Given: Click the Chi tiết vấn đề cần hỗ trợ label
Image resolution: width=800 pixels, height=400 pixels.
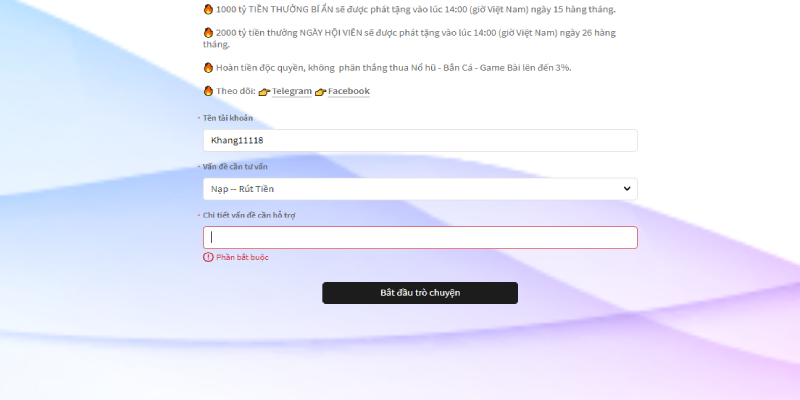Looking at the screenshot, I should coord(249,215).
